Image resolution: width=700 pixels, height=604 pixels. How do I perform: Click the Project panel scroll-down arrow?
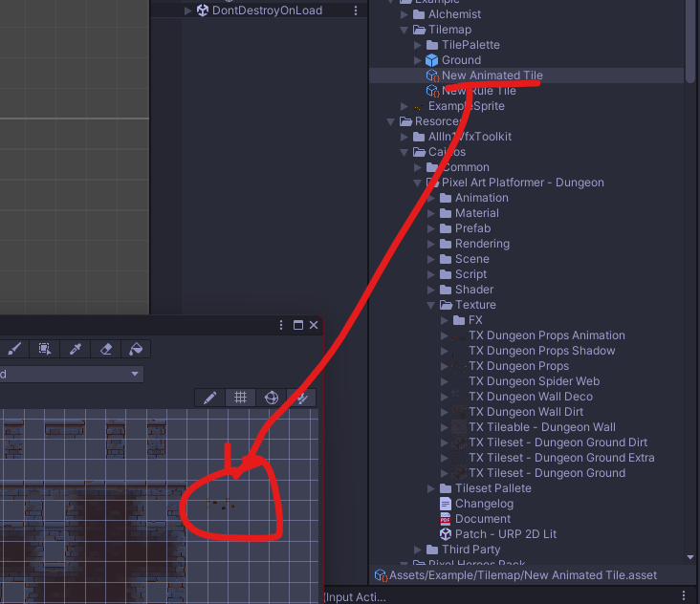point(690,557)
